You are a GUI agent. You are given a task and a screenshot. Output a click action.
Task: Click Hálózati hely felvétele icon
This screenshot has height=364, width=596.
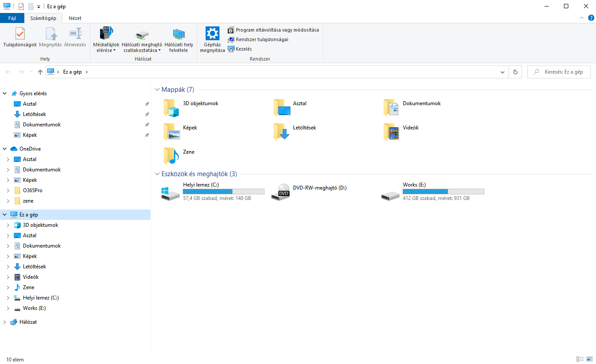pyautogui.click(x=179, y=34)
